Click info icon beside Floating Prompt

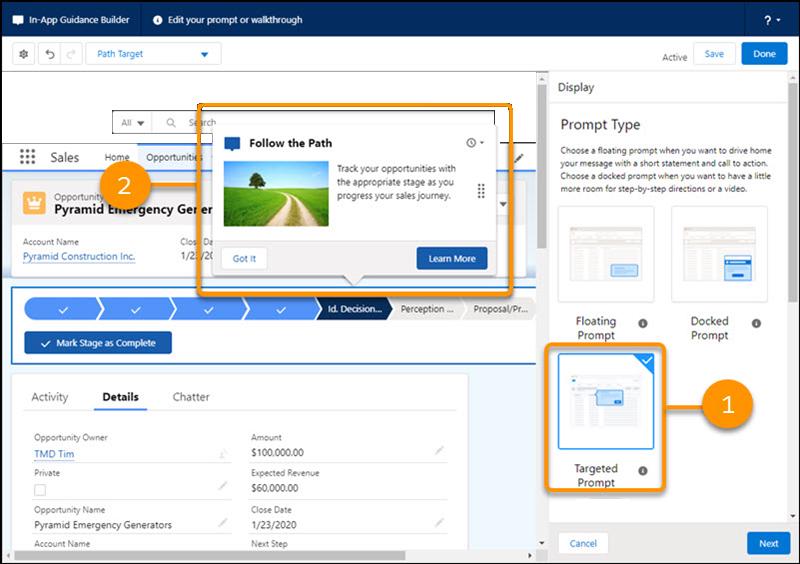coord(643,323)
